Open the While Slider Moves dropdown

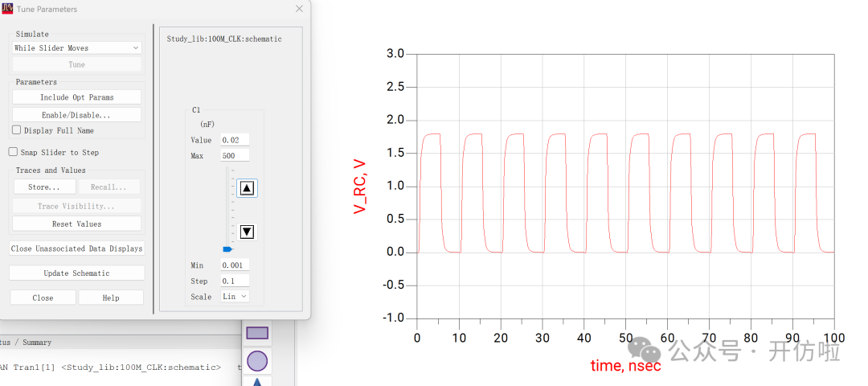pos(76,47)
